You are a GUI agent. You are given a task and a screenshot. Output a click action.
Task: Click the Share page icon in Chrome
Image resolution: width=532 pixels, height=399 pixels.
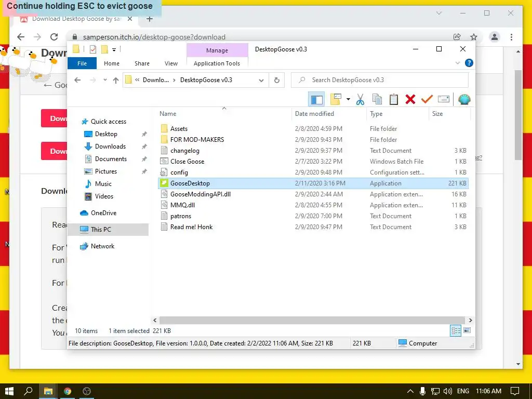coord(457,37)
